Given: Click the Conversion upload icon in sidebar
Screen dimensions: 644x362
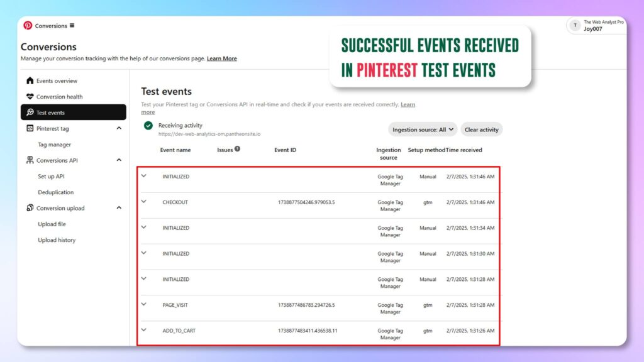Looking at the screenshot, I should pyautogui.click(x=30, y=208).
